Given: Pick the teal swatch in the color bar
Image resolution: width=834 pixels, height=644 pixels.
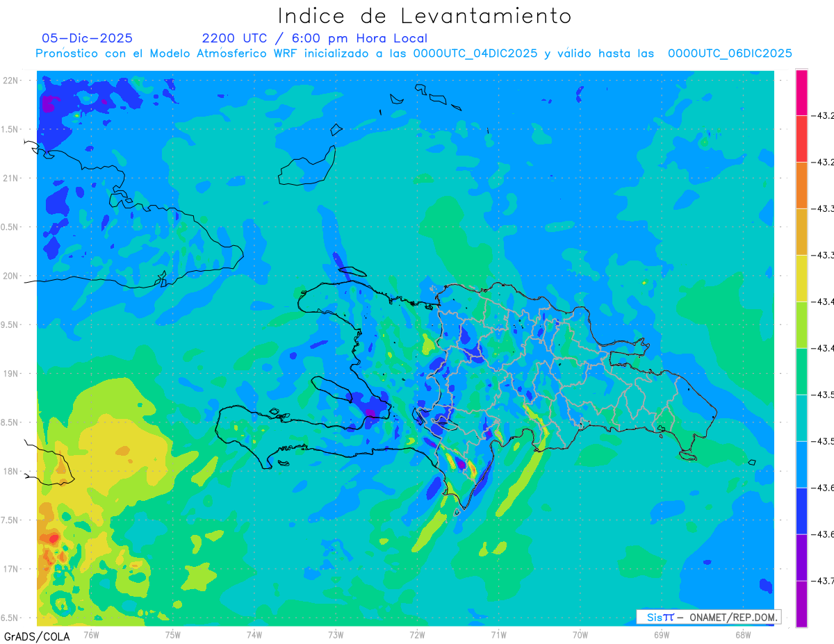Looking at the screenshot, I should point(801,418).
